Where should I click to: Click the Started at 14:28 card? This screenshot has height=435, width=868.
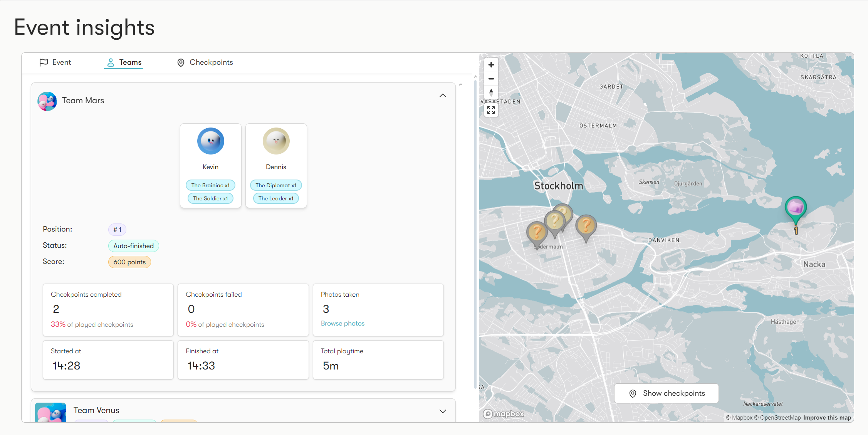pos(108,359)
